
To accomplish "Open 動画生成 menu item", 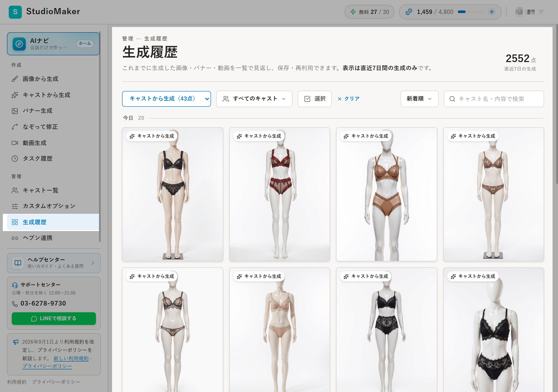I will 53,143.
